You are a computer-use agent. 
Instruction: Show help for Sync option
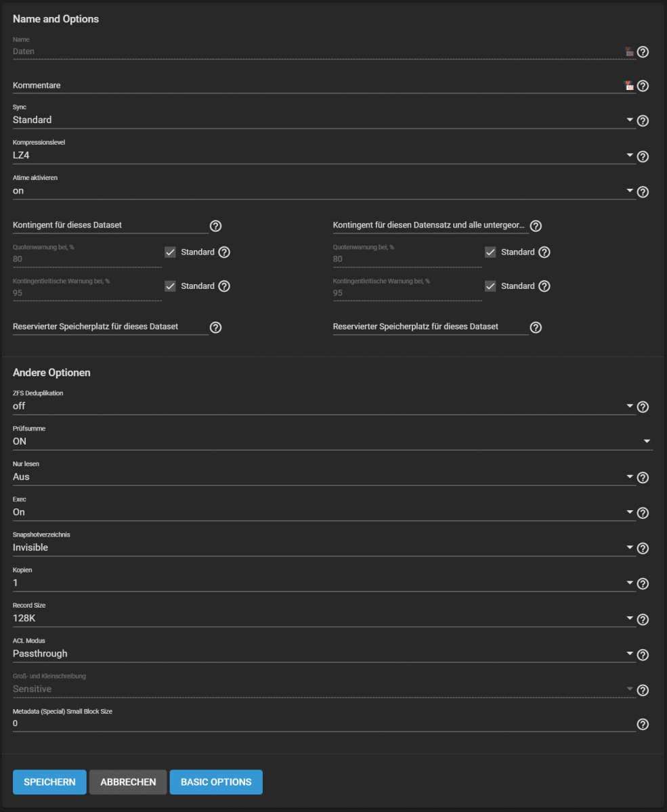tap(643, 121)
